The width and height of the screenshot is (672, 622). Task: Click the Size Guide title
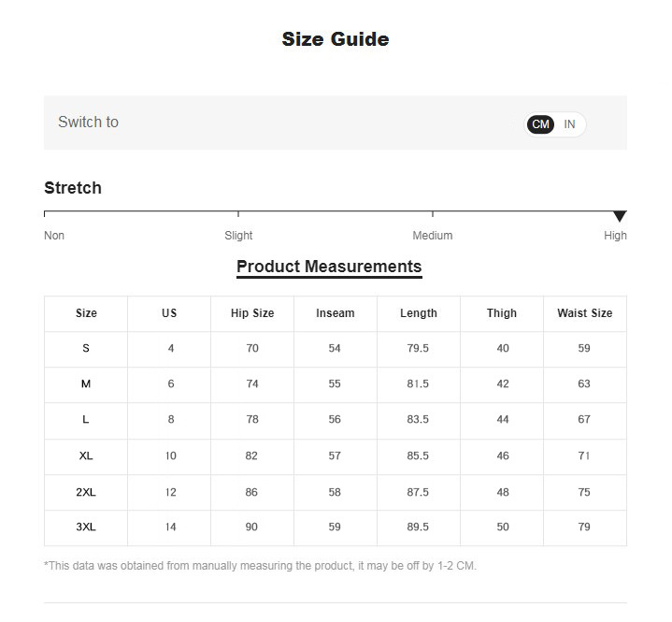tap(336, 39)
